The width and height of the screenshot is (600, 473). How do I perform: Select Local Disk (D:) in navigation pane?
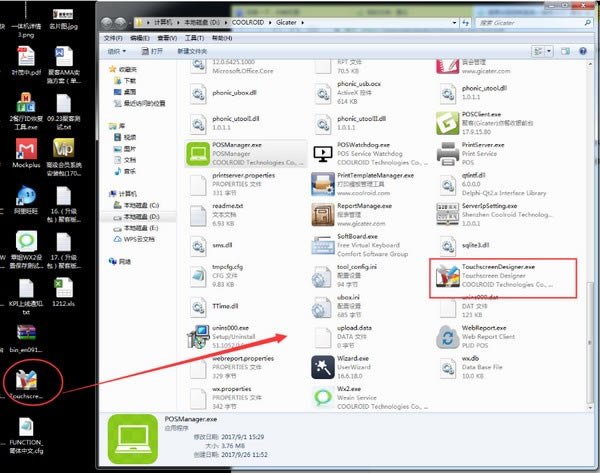136,217
